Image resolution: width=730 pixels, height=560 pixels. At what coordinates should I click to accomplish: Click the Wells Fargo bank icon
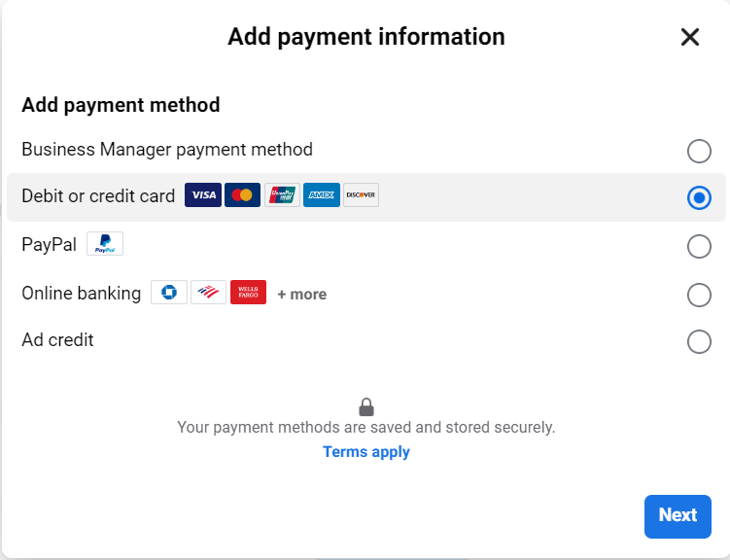coord(248,293)
